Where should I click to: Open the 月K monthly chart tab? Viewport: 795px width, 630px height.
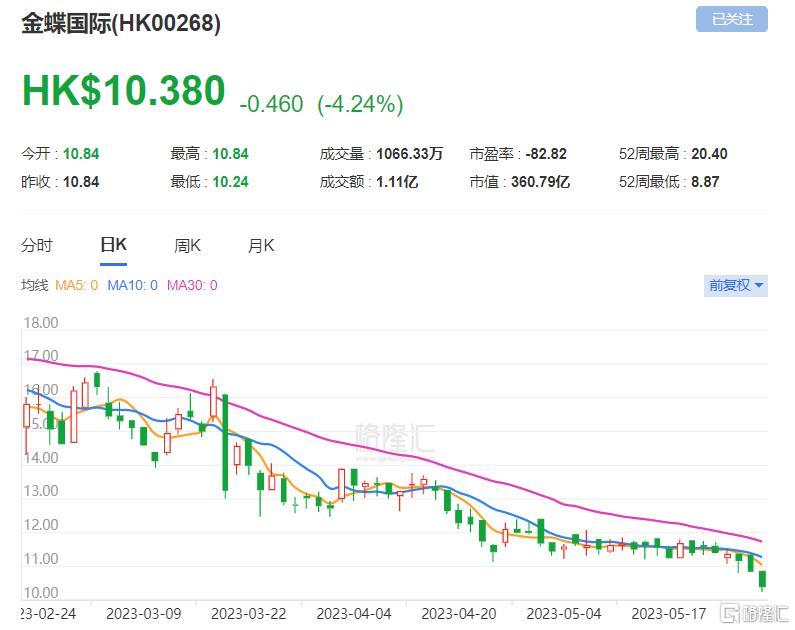click(x=261, y=246)
